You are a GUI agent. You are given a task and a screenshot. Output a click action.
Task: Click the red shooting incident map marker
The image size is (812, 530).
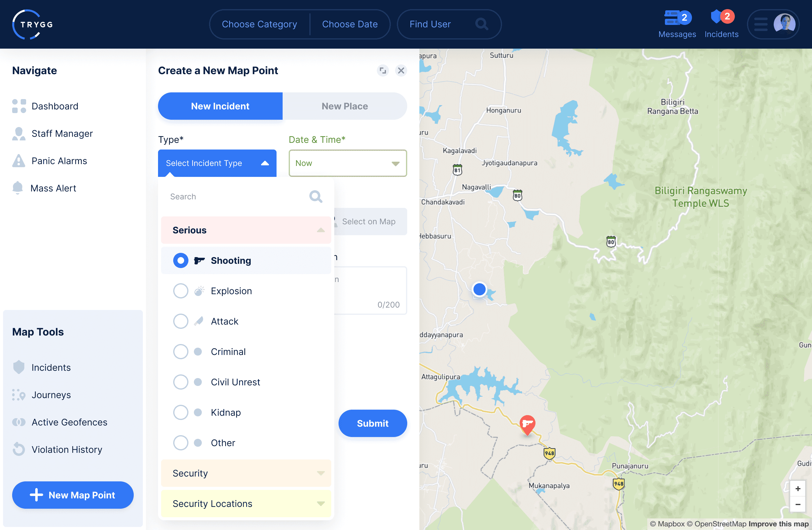[527, 424]
